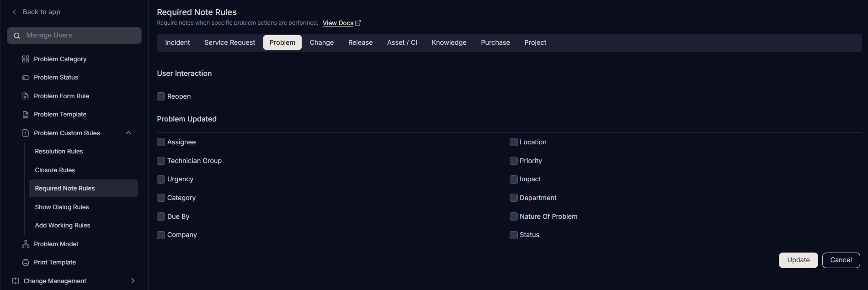This screenshot has width=868, height=290.
Task: Check the Department checkbox
Action: [514, 198]
